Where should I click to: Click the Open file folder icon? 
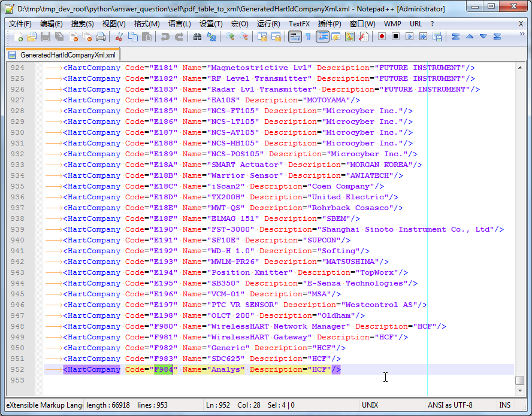32,37
